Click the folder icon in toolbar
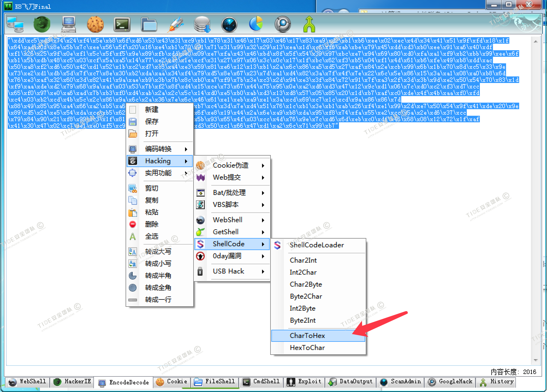The width and height of the screenshot is (547, 392). pyautogui.click(x=149, y=24)
